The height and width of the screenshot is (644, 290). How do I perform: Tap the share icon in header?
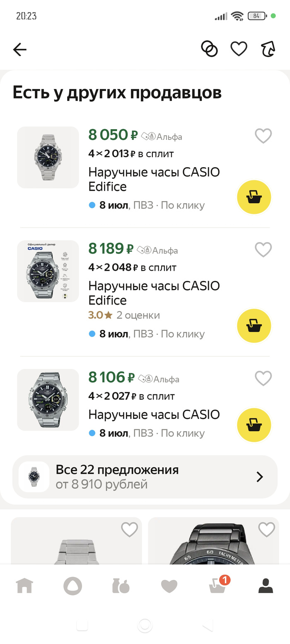(x=268, y=49)
